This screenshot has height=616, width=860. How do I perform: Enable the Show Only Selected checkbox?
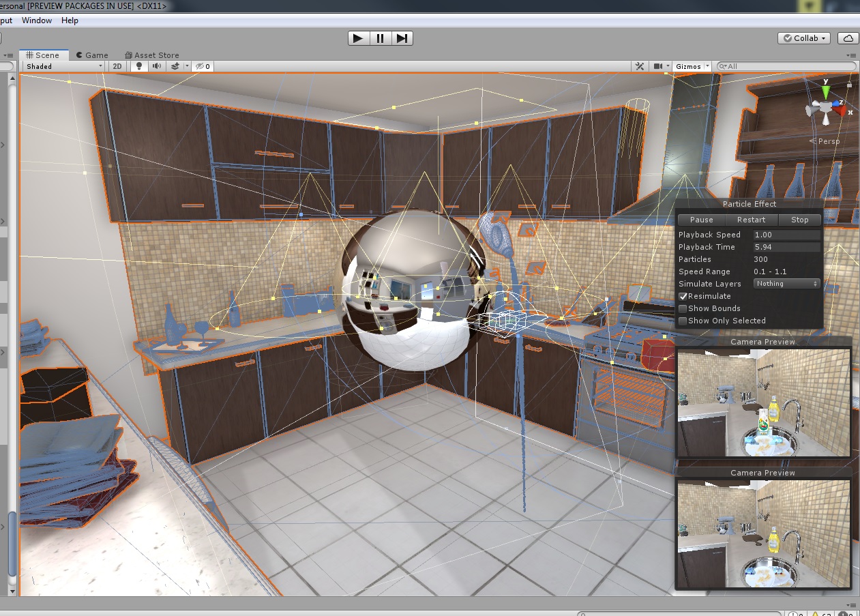pyautogui.click(x=683, y=321)
